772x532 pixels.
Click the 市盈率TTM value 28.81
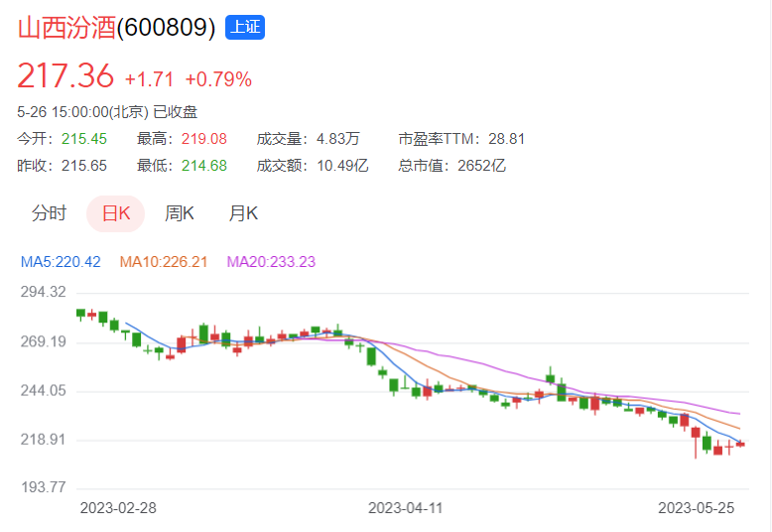(x=507, y=139)
